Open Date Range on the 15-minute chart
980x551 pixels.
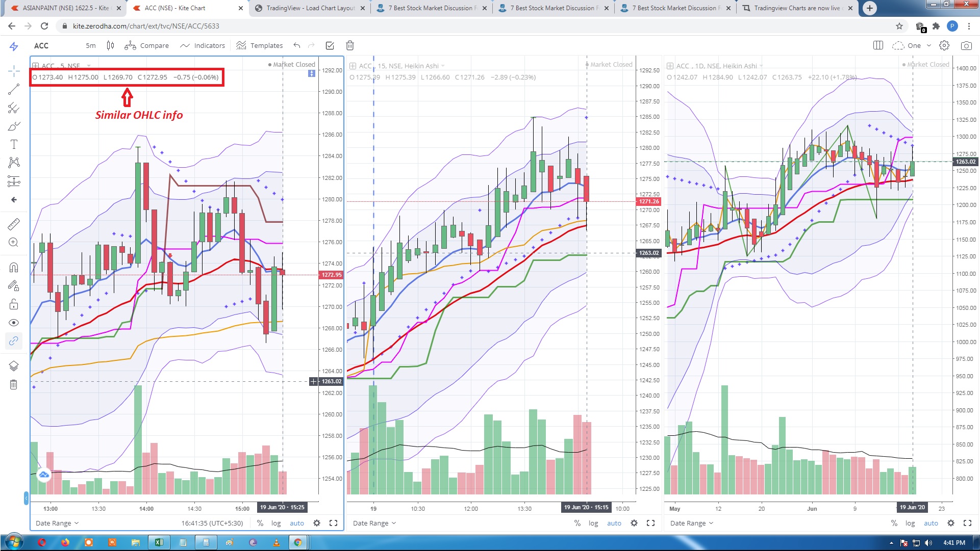tap(374, 523)
